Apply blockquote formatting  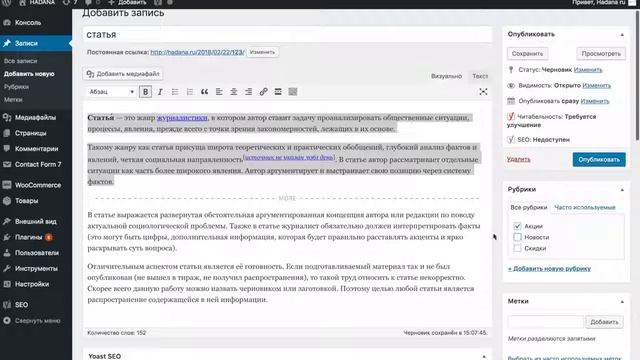[x=204, y=92]
